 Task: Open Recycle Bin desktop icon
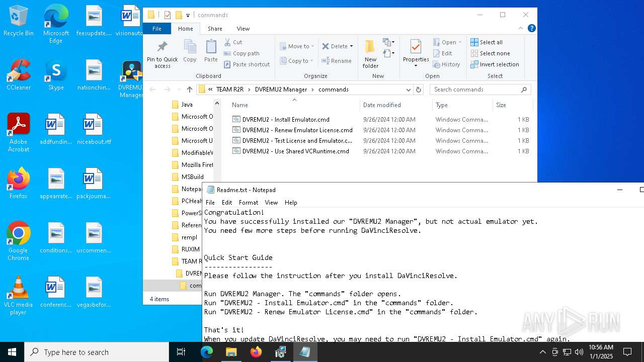(19, 21)
